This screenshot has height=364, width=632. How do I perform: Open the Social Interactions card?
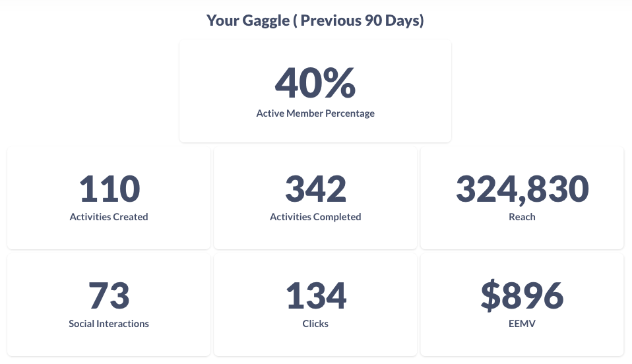pos(109,305)
